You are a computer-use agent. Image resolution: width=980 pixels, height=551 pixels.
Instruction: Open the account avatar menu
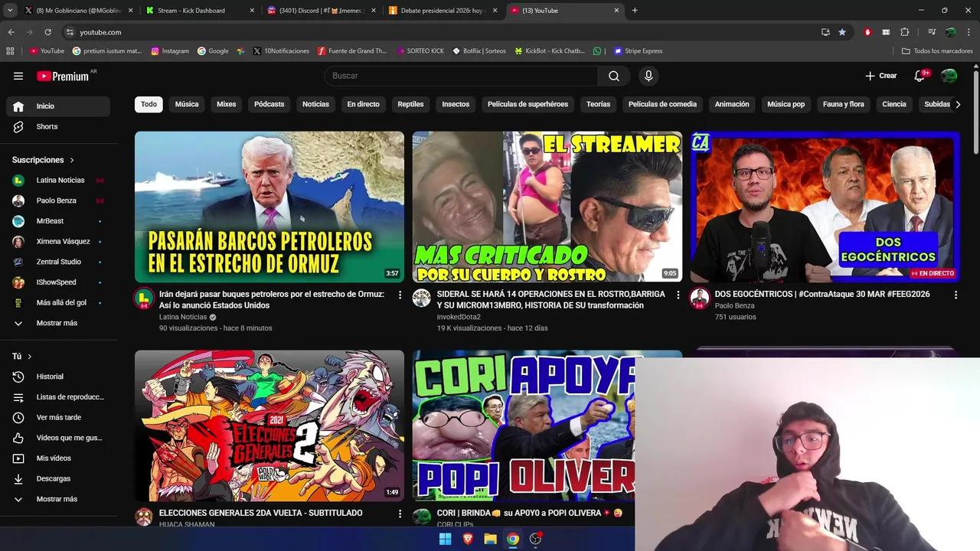click(x=949, y=76)
